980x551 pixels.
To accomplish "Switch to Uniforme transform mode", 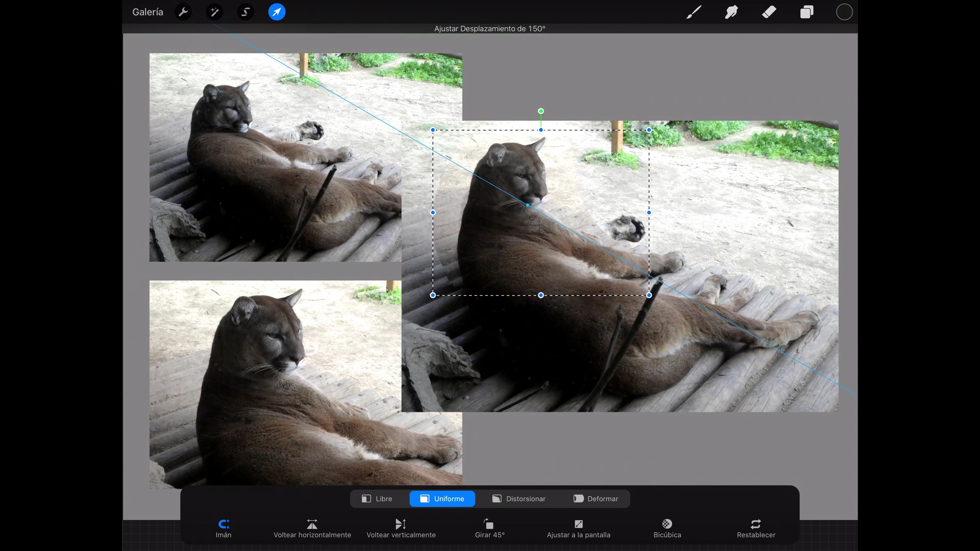I will click(442, 498).
